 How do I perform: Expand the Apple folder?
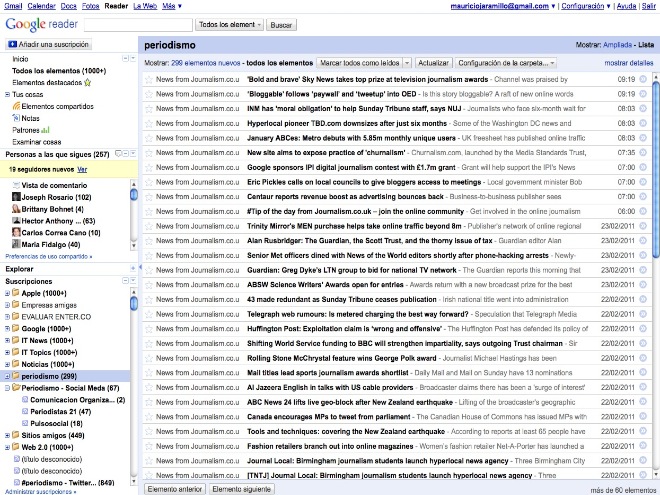7,293
